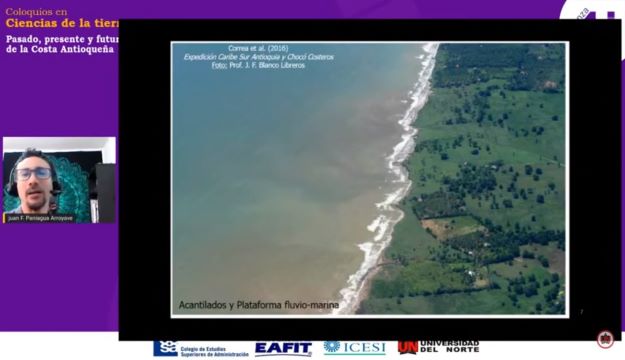The width and height of the screenshot is (625, 360).
Task: Click the EAFIT university logo
Action: (x=283, y=349)
